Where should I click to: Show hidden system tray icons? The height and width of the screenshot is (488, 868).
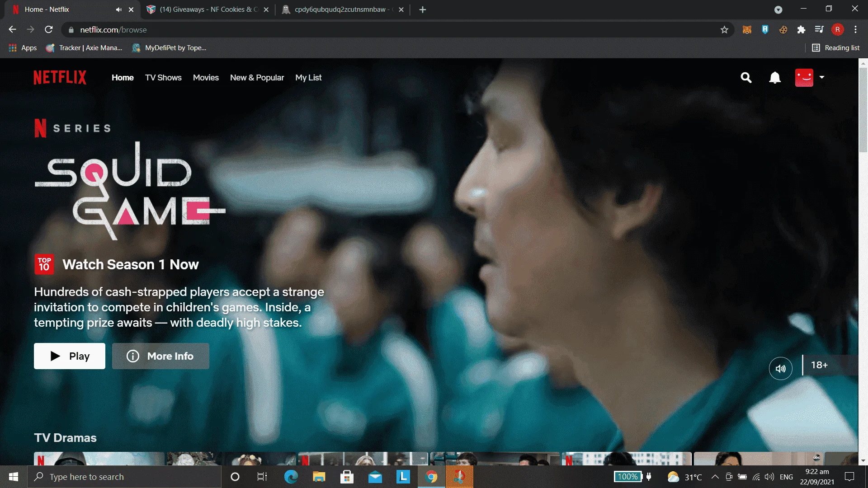click(715, 477)
